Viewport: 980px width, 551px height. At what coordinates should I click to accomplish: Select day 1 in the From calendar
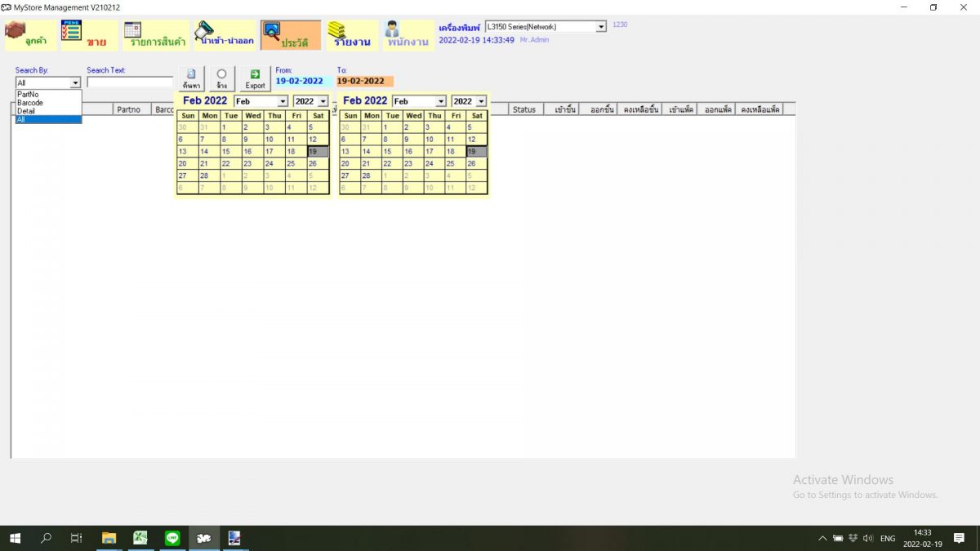click(x=231, y=127)
